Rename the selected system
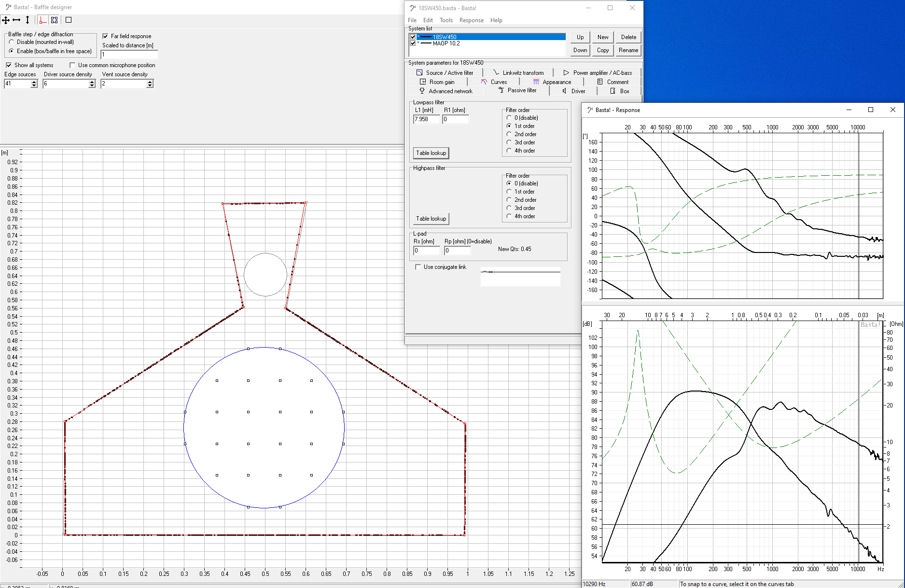905x588 pixels. (x=628, y=50)
